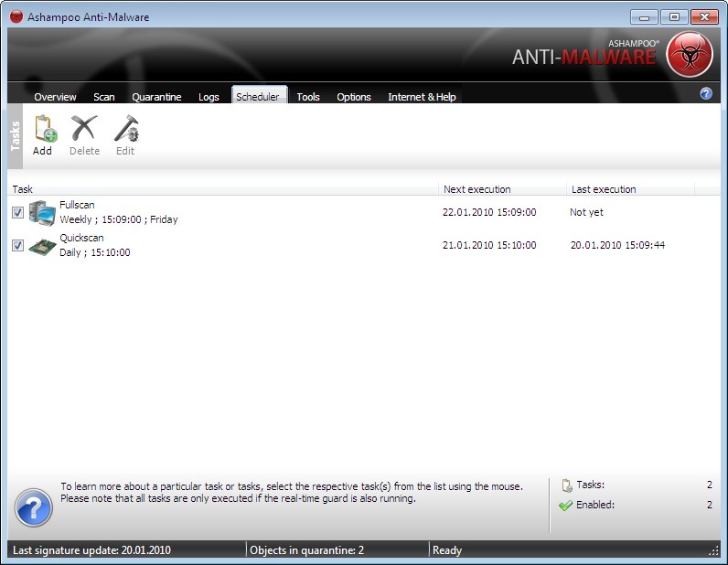The image size is (728, 565).
Task: Click the Tasks clipboard icon in summary
Action: pyautogui.click(x=566, y=485)
